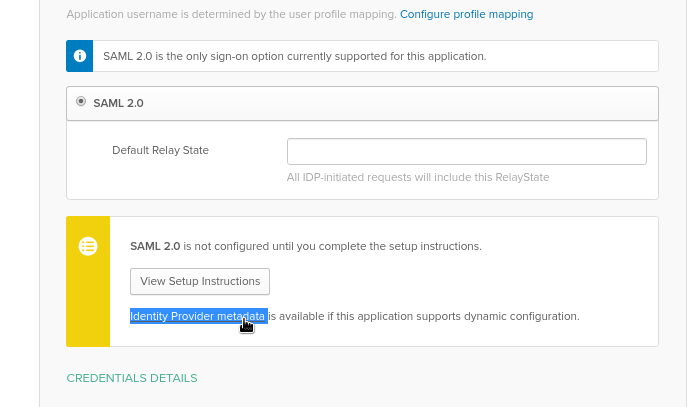This screenshot has width=687, height=407.
Task: Click the 'Application username is determined' description
Action: pyautogui.click(x=231, y=14)
